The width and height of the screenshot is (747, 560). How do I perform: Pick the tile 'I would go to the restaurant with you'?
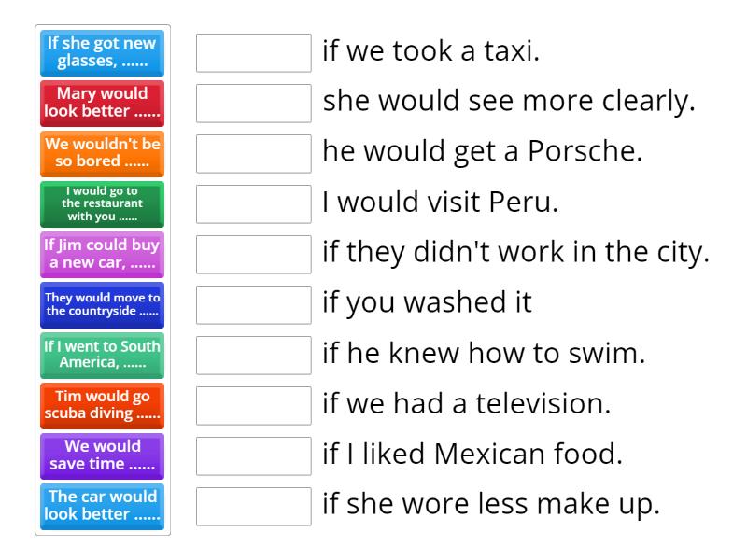(102, 204)
